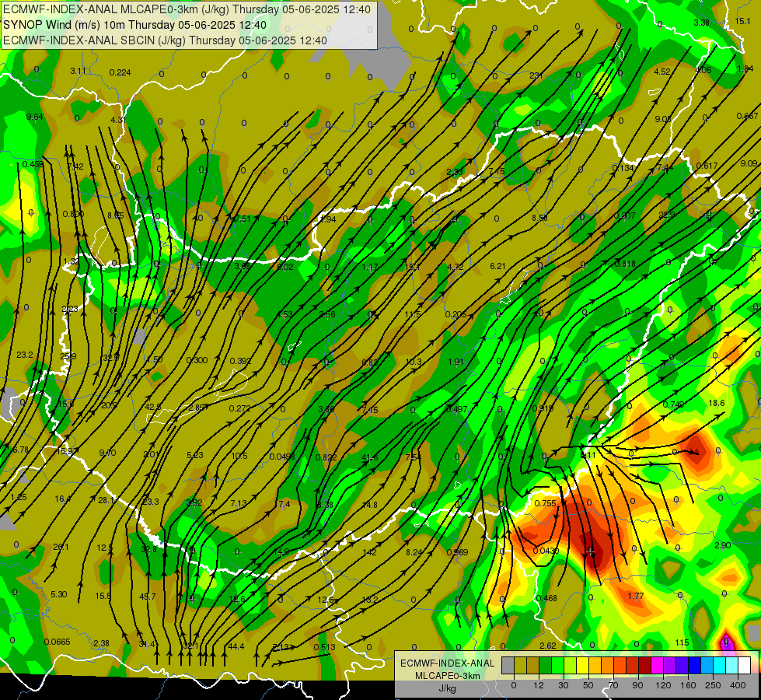Click the map value 0.0498

coord(282,456)
